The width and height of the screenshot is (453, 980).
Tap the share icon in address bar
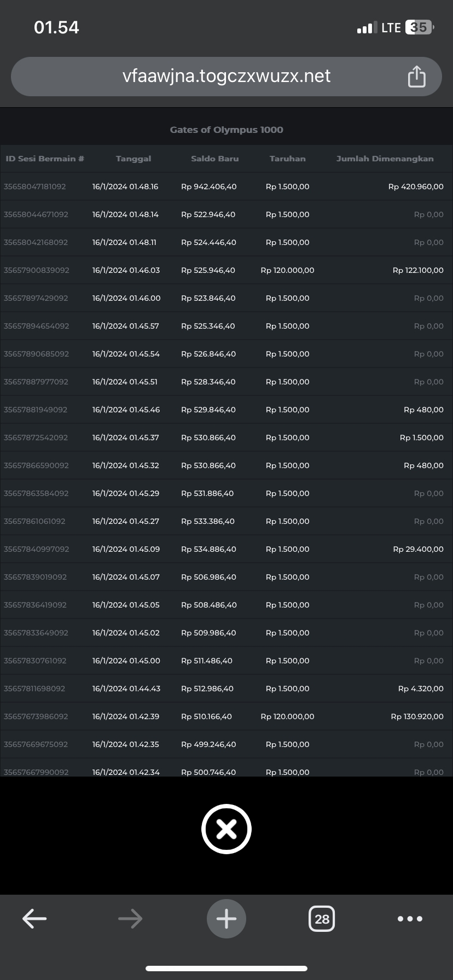416,77
